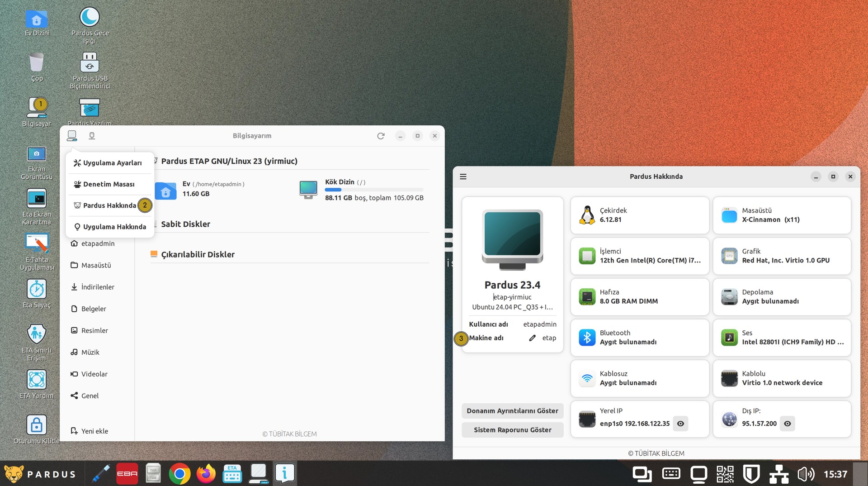Launch Eta Ekran Karartma desktop icon
Screen dimensions: 868x486
(x=37, y=207)
